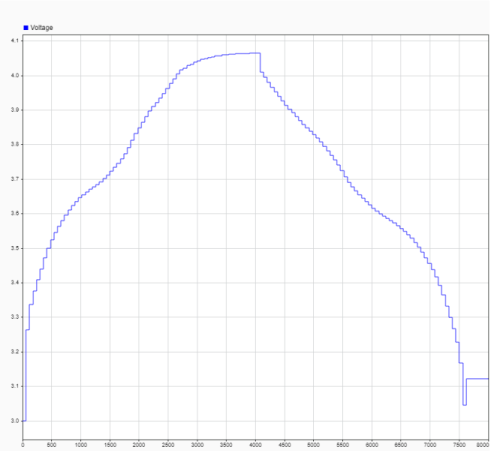Select the 3.0 y-axis tick label
This screenshot has width=497, height=456.
(x=15, y=421)
